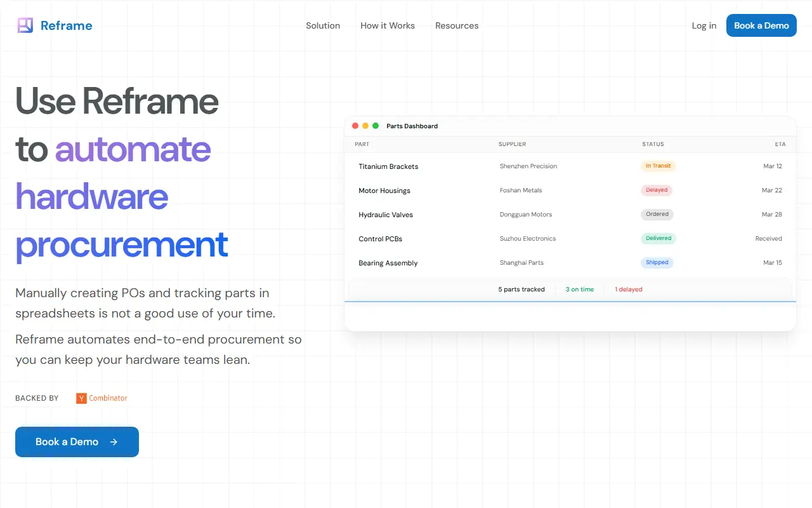Click the Shipped status badge
Image resolution: width=812 pixels, height=508 pixels.
[x=657, y=262]
